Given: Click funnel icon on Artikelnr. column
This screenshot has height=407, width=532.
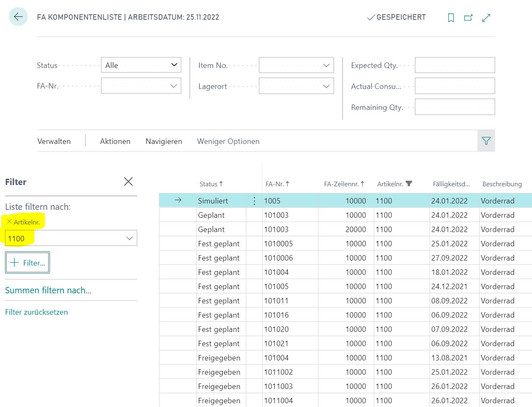Looking at the screenshot, I should tap(409, 184).
